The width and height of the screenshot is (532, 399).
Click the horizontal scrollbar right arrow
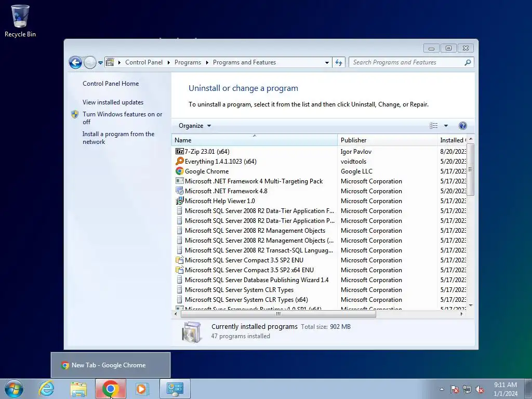(x=461, y=314)
